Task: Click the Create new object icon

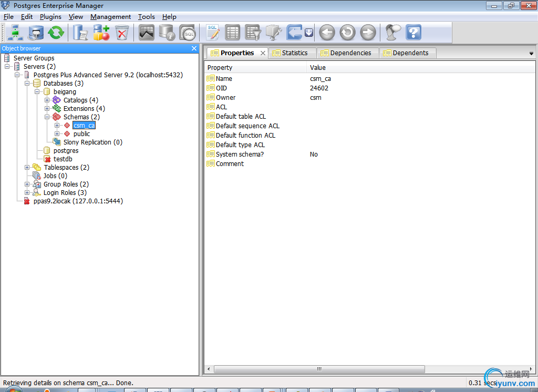Action: 101,33
